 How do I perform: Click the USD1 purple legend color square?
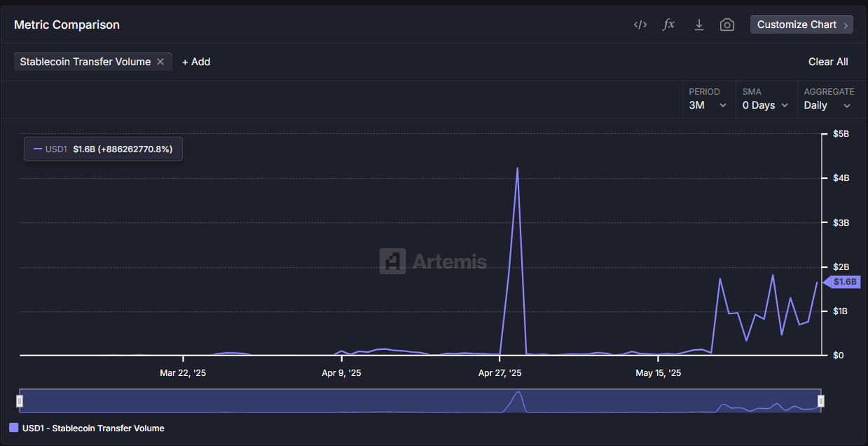14,428
